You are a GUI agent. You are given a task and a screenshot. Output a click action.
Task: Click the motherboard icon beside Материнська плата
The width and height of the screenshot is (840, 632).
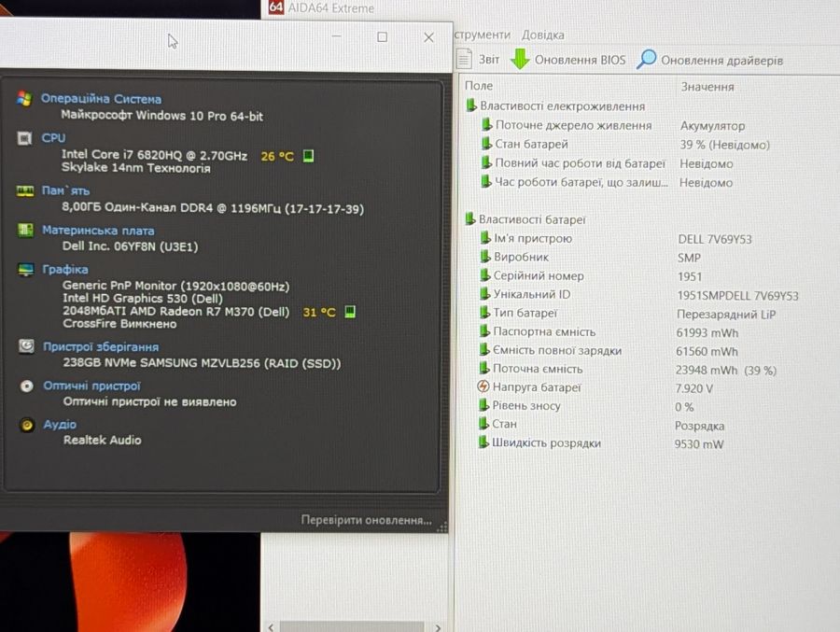coord(25,230)
